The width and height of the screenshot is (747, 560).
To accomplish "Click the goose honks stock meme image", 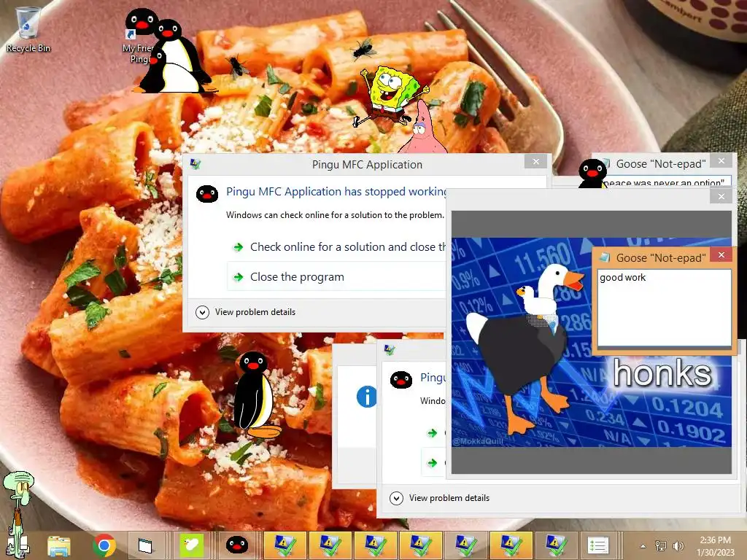I will 591,342.
